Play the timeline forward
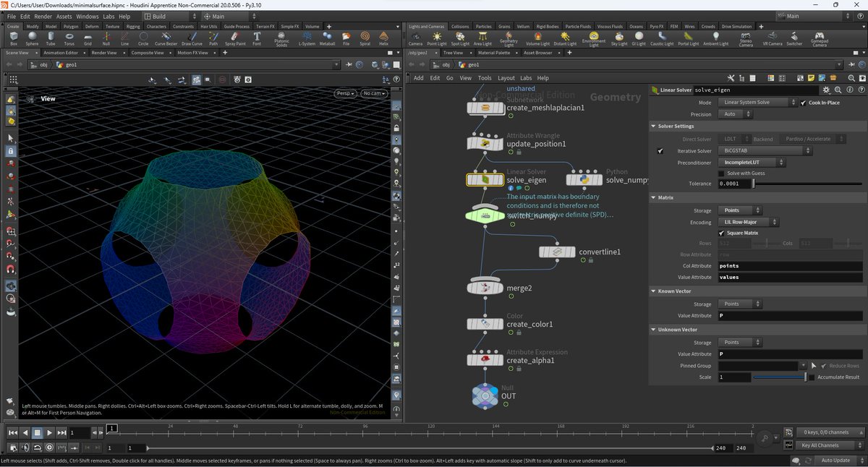The height and width of the screenshot is (467, 868). [49, 432]
